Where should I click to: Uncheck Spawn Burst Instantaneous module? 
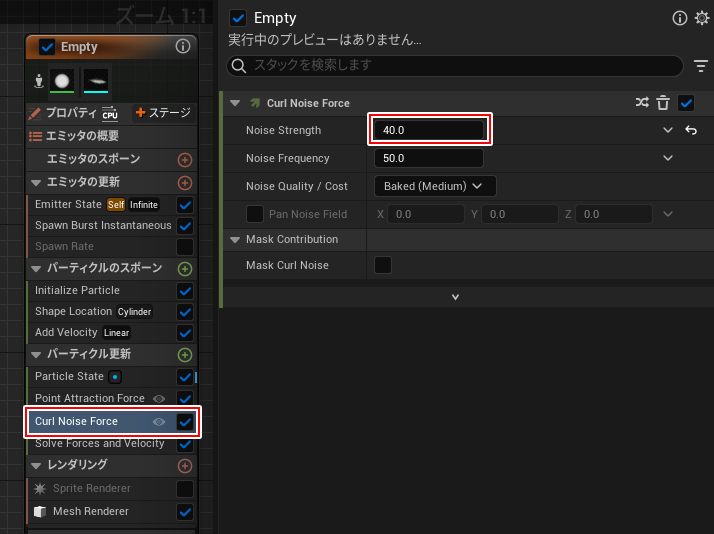click(185, 226)
